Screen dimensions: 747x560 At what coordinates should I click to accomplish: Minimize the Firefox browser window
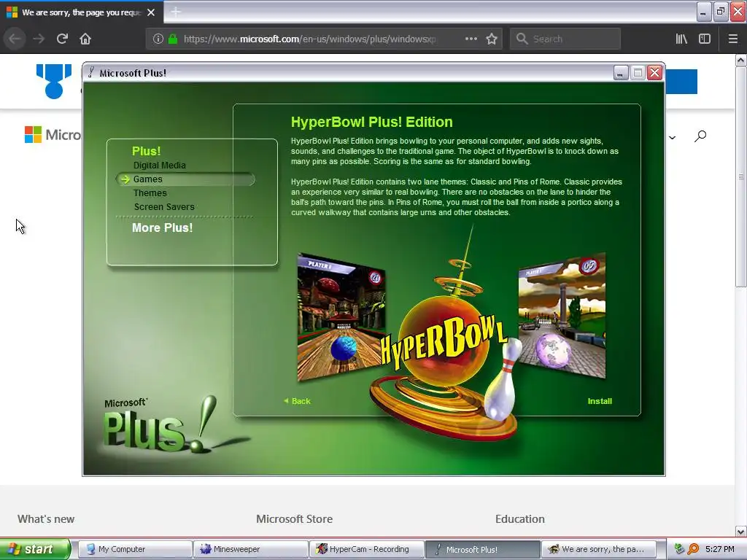coord(703,12)
